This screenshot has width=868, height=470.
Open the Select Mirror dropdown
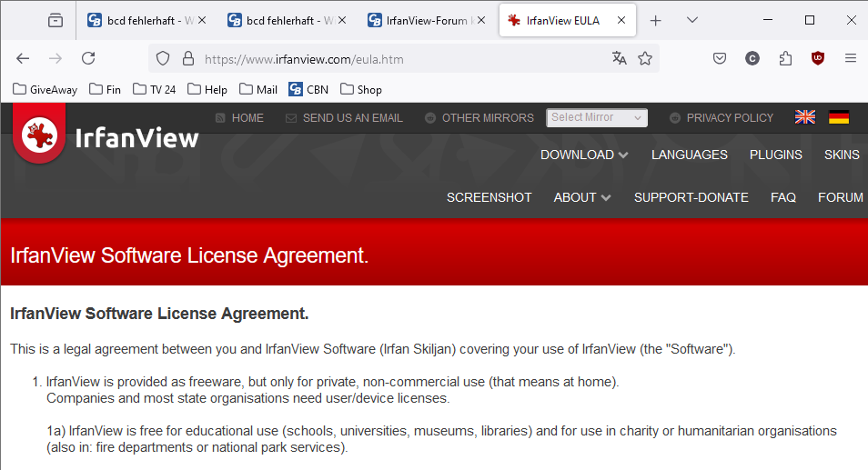tap(596, 118)
